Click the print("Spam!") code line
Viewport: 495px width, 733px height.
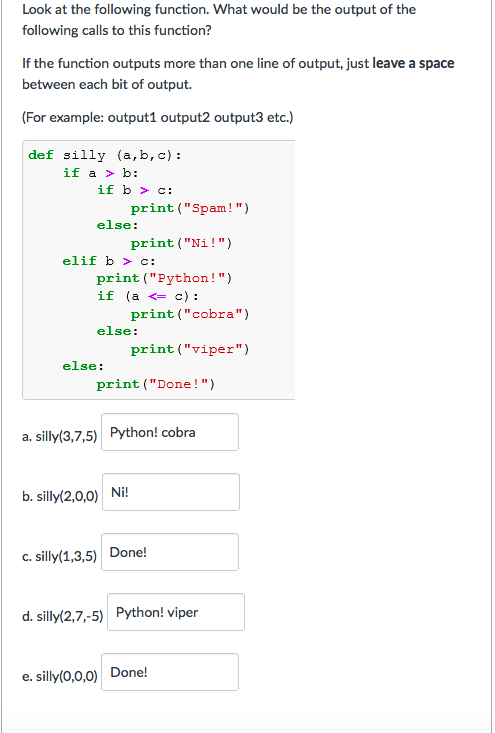(190, 208)
